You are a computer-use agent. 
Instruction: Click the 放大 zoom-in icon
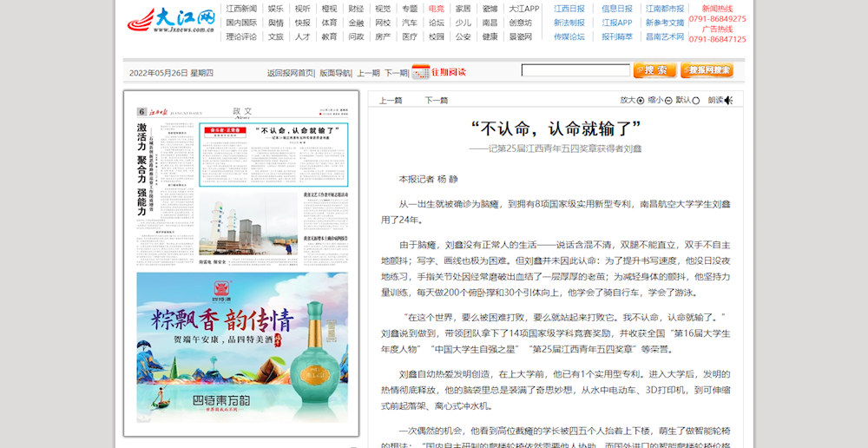click(641, 101)
